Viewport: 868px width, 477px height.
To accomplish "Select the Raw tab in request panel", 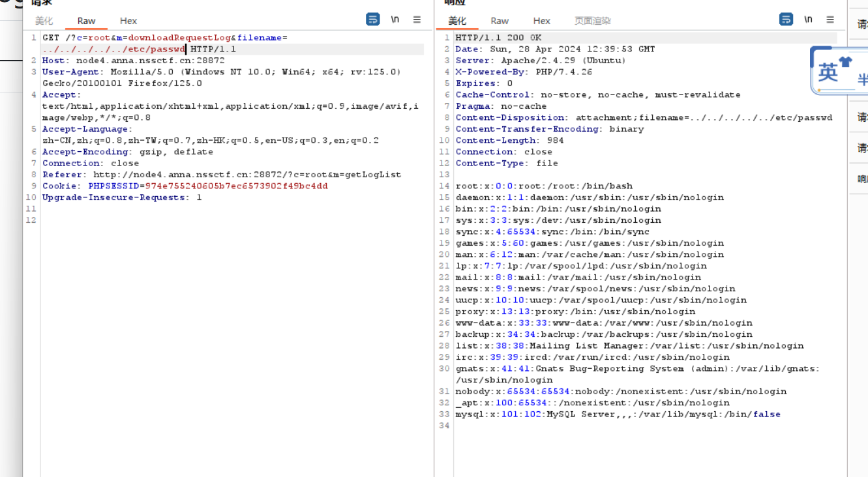I will tap(86, 21).
